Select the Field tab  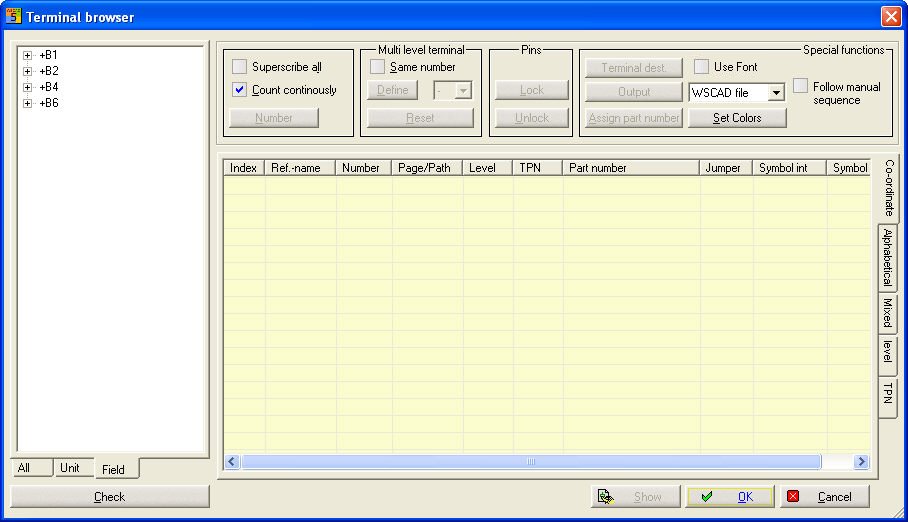(117, 469)
